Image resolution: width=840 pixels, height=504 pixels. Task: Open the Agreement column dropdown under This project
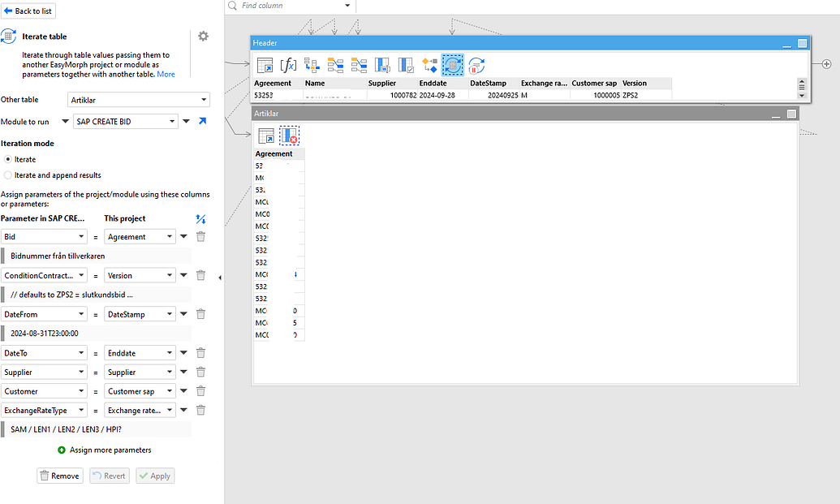(x=138, y=236)
